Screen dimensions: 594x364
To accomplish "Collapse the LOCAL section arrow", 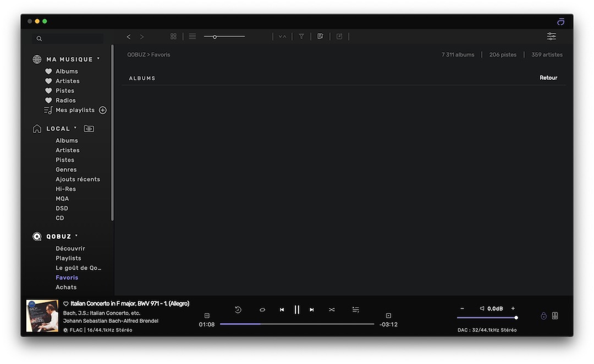I will click(x=75, y=128).
